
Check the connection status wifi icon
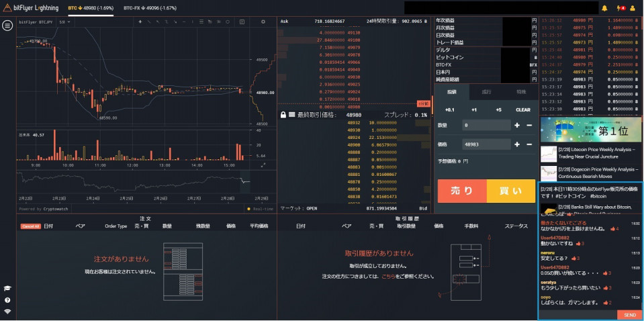coord(7,311)
